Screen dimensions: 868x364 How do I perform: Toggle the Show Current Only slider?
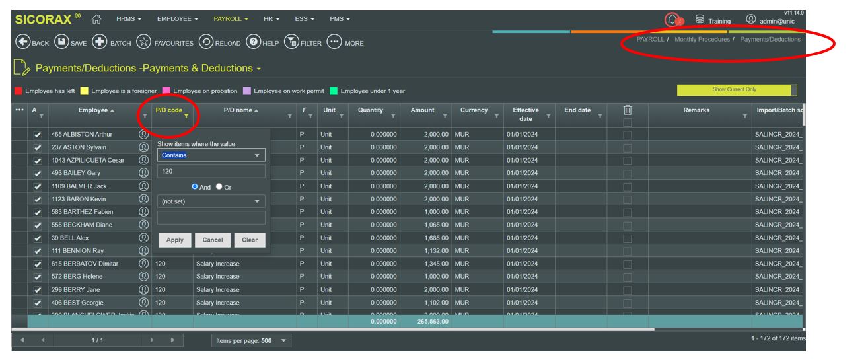pos(737,90)
